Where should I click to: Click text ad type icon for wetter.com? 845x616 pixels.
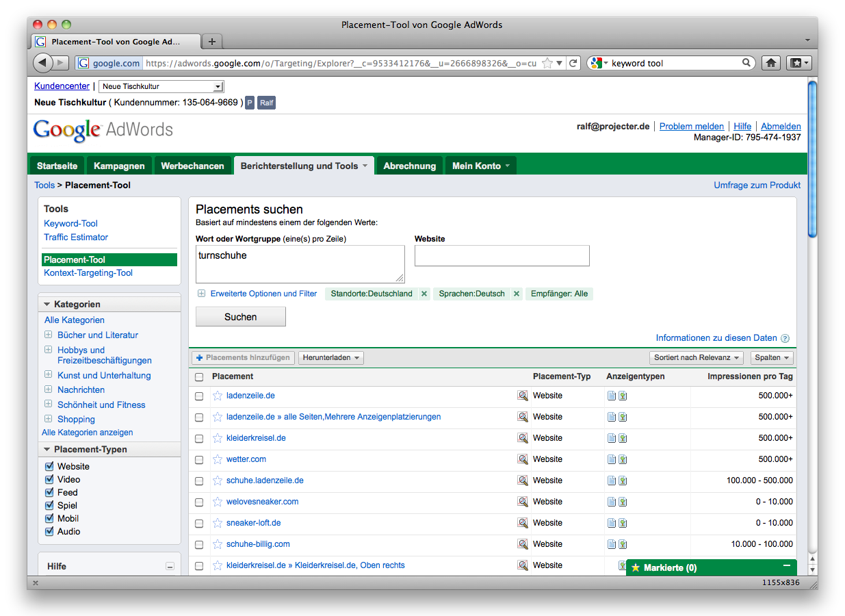click(x=612, y=459)
